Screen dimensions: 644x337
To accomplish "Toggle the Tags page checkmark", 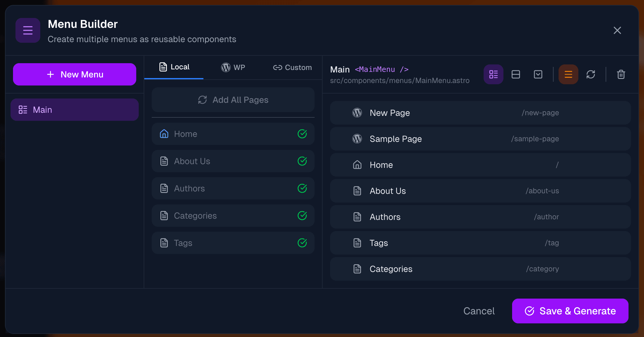I will pos(302,243).
